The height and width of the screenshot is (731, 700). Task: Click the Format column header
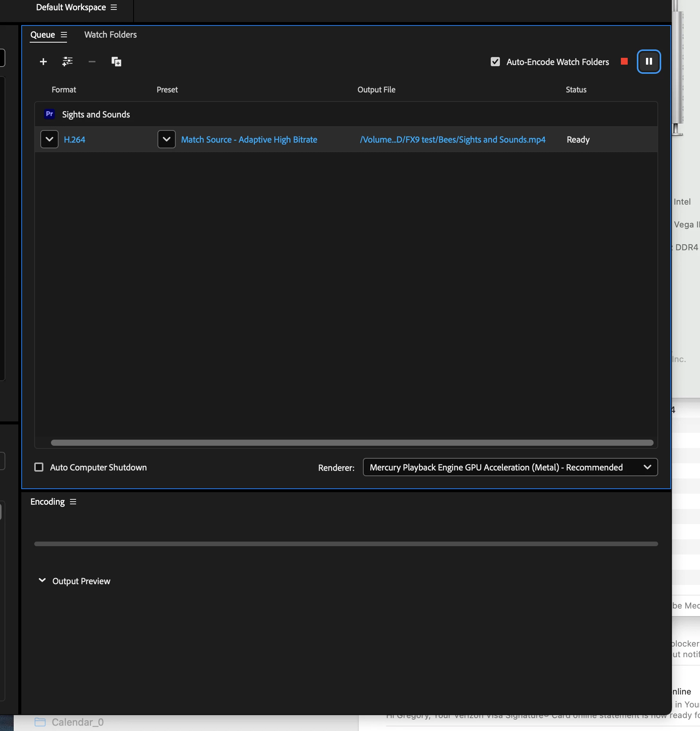click(x=64, y=90)
